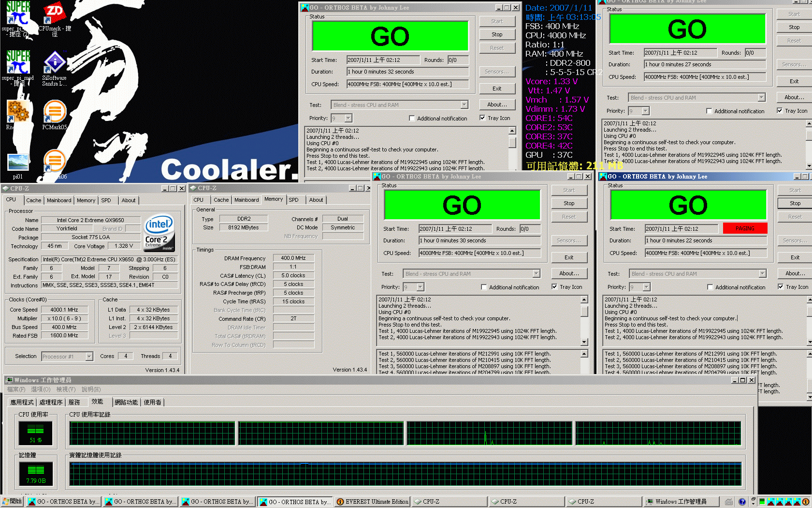Open Priority dropdown in 27-seconds ORTHOS window
The height and width of the screenshot is (508, 812).
click(x=646, y=111)
